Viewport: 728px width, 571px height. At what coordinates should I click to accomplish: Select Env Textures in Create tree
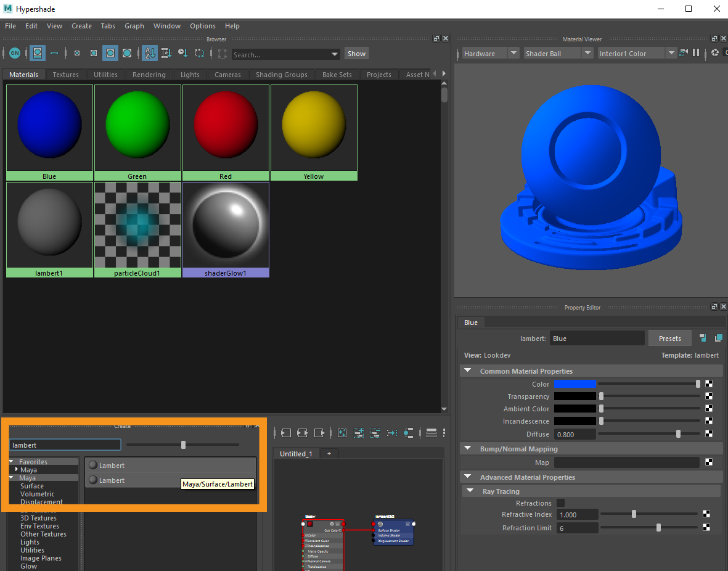point(39,526)
